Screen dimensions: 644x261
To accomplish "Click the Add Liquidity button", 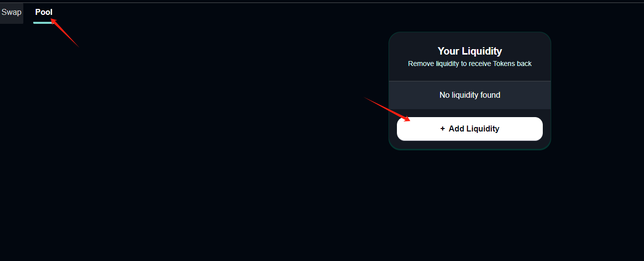I will [x=469, y=129].
